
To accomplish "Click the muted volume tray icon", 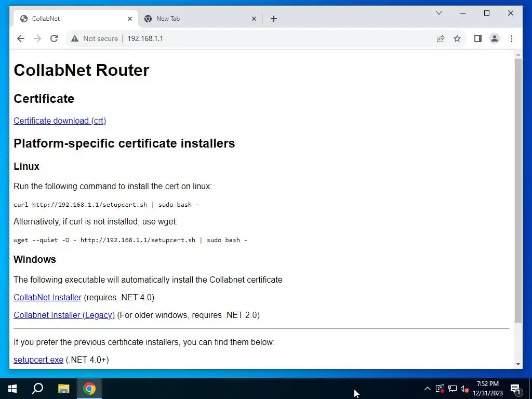I will coord(465,389).
